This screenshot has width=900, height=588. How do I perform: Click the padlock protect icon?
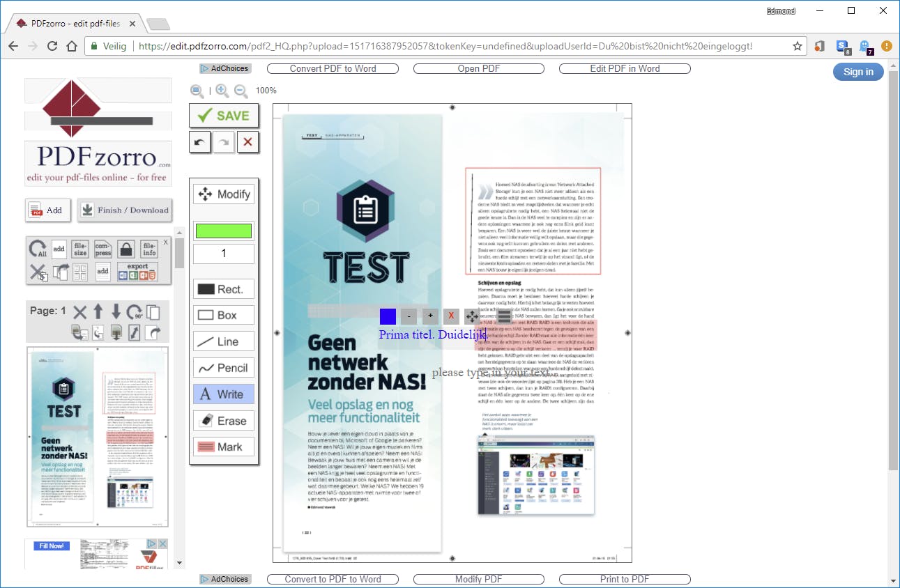pos(126,249)
